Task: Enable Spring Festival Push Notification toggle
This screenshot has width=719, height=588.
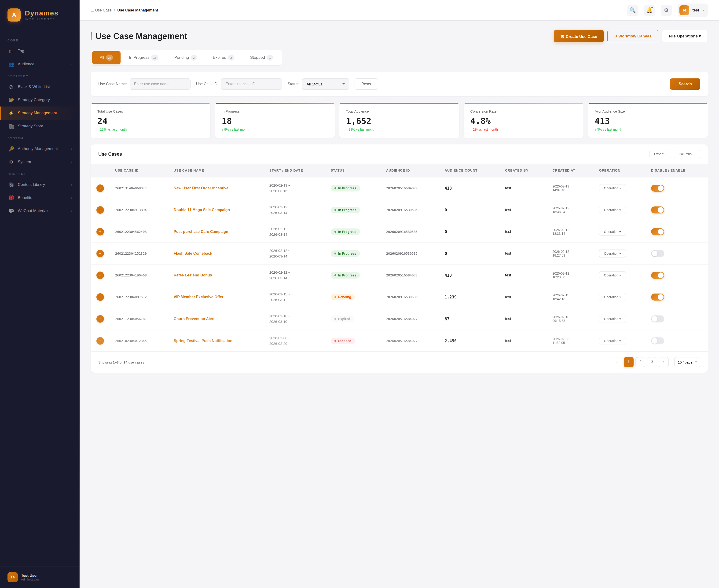Action: 657,341
